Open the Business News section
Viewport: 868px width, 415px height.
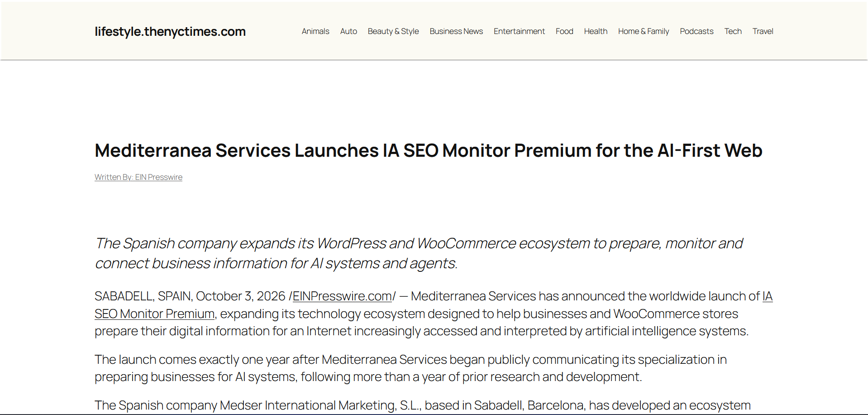coord(456,31)
